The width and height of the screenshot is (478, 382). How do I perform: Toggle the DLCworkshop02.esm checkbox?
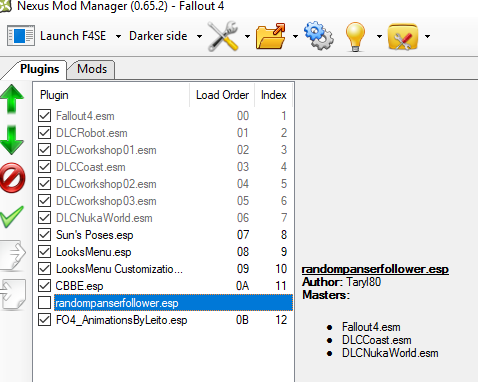tap(44, 184)
